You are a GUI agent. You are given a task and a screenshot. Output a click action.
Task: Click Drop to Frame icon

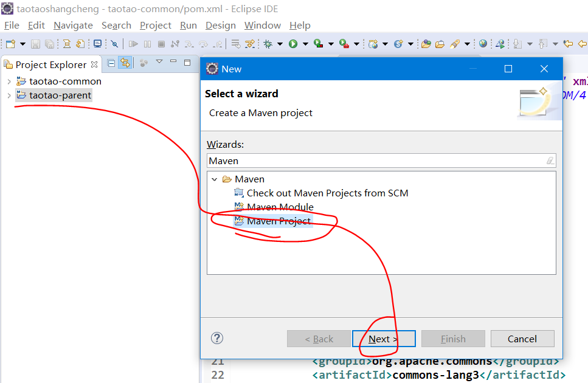(x=235, y=44)
